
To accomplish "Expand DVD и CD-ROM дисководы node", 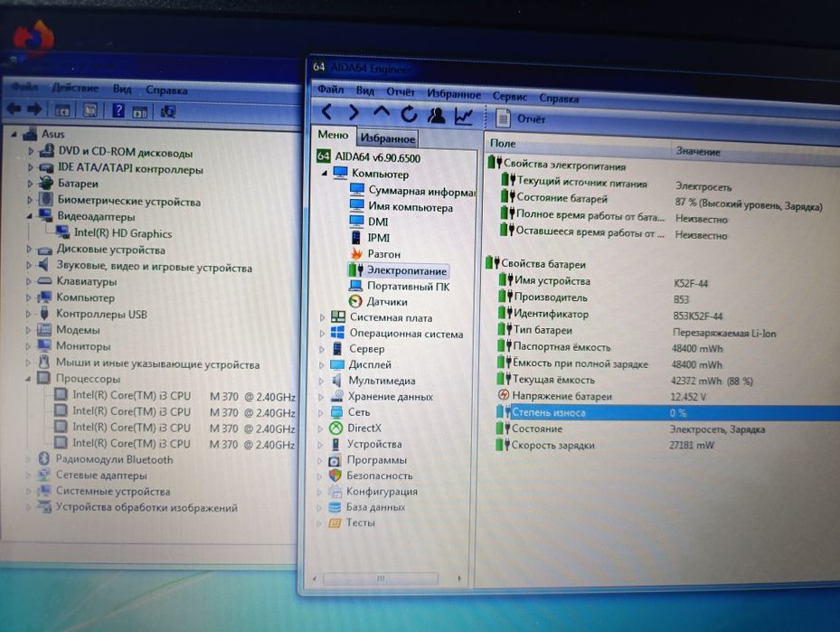I will [x=31, y=152].
